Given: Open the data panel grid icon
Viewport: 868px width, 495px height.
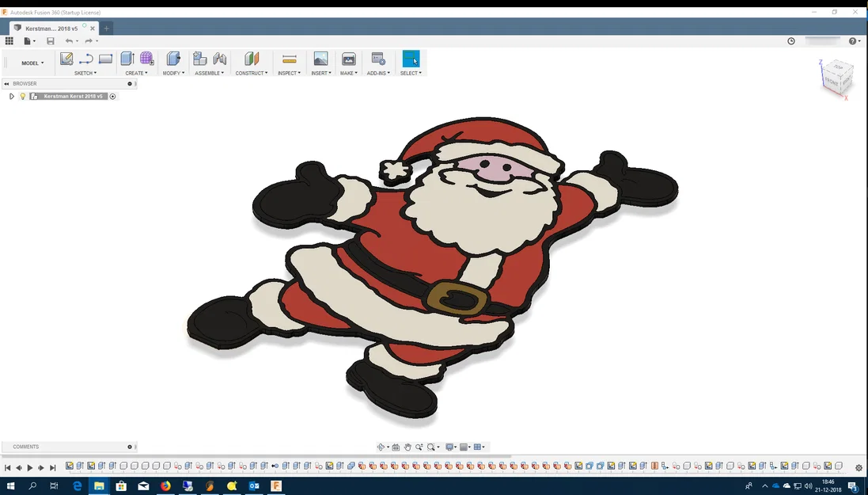Looking at the screenshot, I should coord(9,41).
